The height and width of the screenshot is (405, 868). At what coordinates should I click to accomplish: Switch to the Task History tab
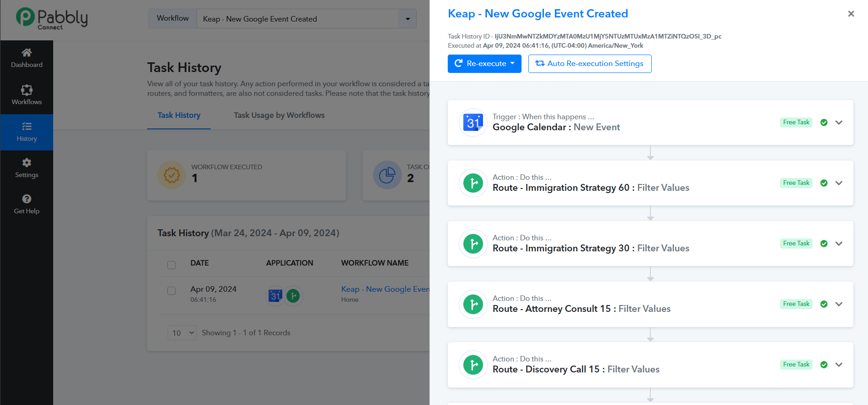pyautogui.click(x=179, y=115)
